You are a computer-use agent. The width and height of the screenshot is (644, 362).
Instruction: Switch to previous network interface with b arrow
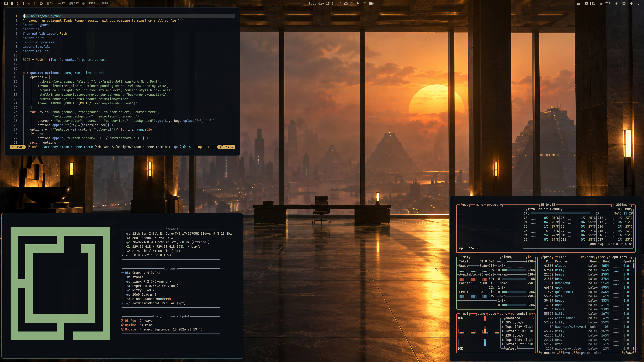click(x=513, y=314)
